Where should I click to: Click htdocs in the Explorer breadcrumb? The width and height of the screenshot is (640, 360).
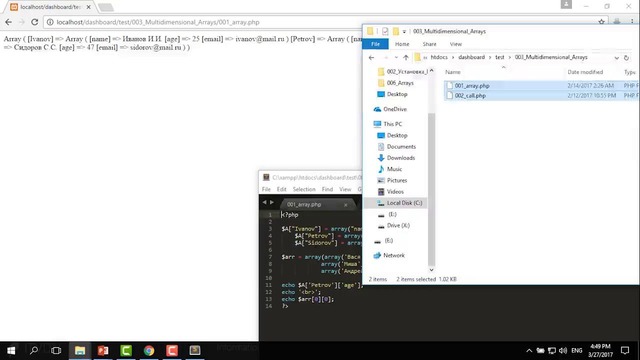tap(439, 57)
